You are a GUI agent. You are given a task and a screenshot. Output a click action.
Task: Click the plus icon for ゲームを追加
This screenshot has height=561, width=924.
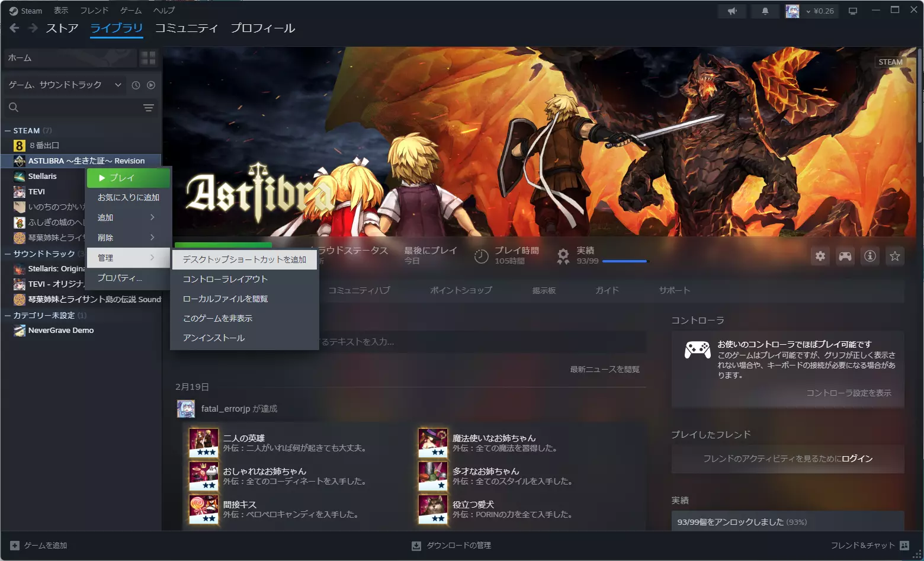click(15, 546)
